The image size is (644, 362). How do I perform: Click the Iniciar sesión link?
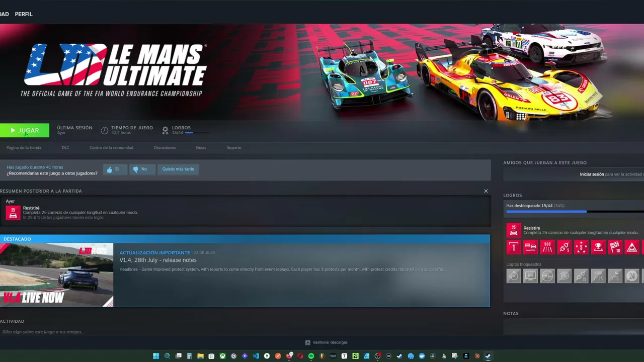[592, 174]
